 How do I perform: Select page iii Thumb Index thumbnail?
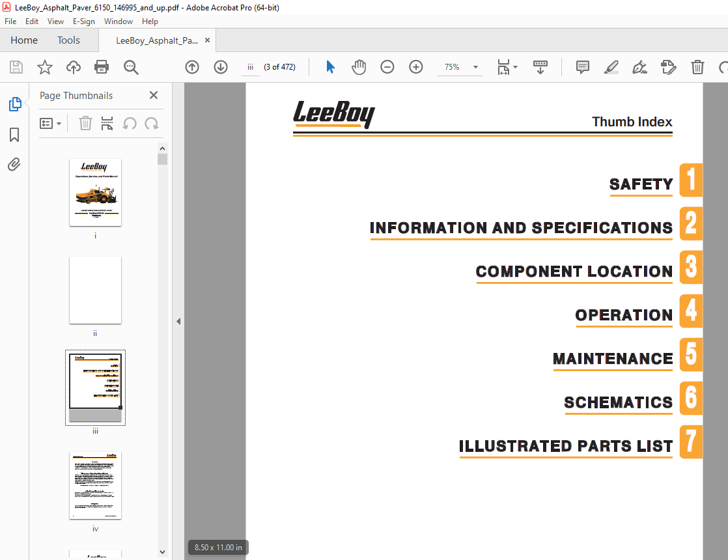(x=95, y=387)
